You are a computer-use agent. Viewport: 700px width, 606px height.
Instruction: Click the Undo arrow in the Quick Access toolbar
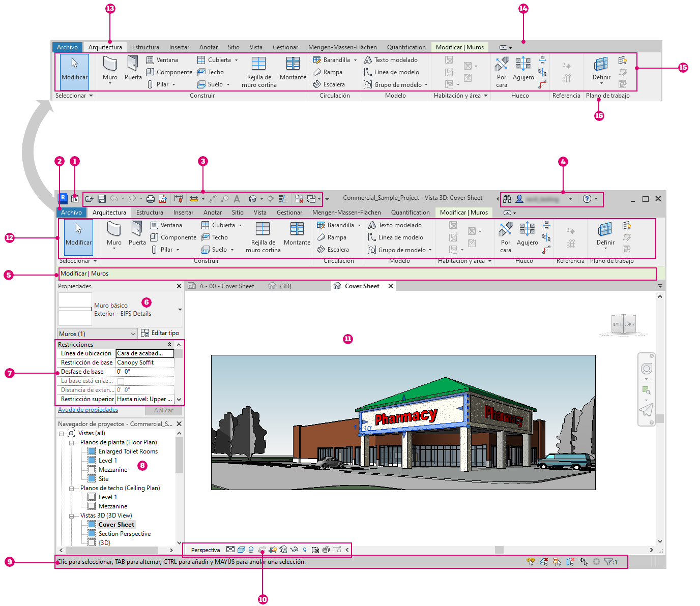114,199
